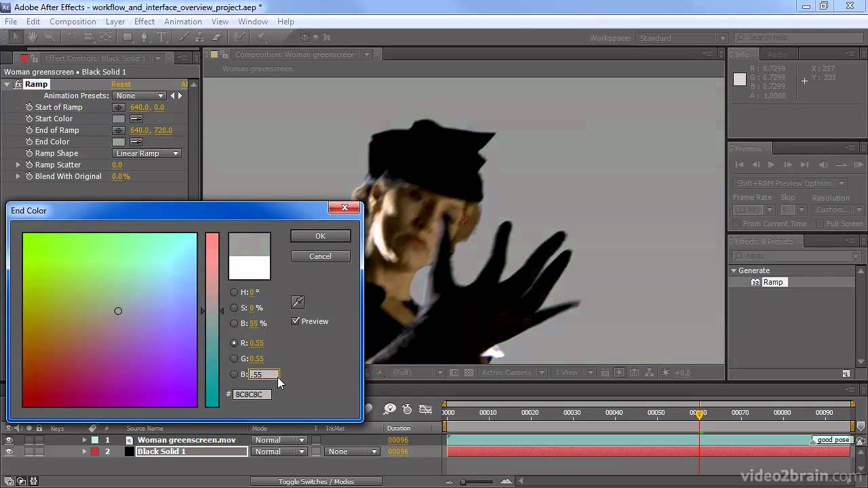Select the Selection arrow tool
The width and height of the screenshot is (868, 488).
click(x=16, y=37)
